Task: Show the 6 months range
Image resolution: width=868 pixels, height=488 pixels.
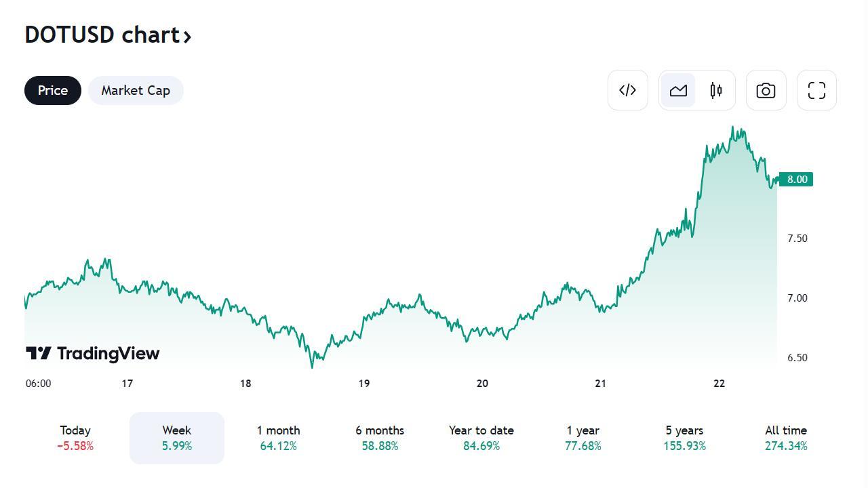Action: pos(380,438)
